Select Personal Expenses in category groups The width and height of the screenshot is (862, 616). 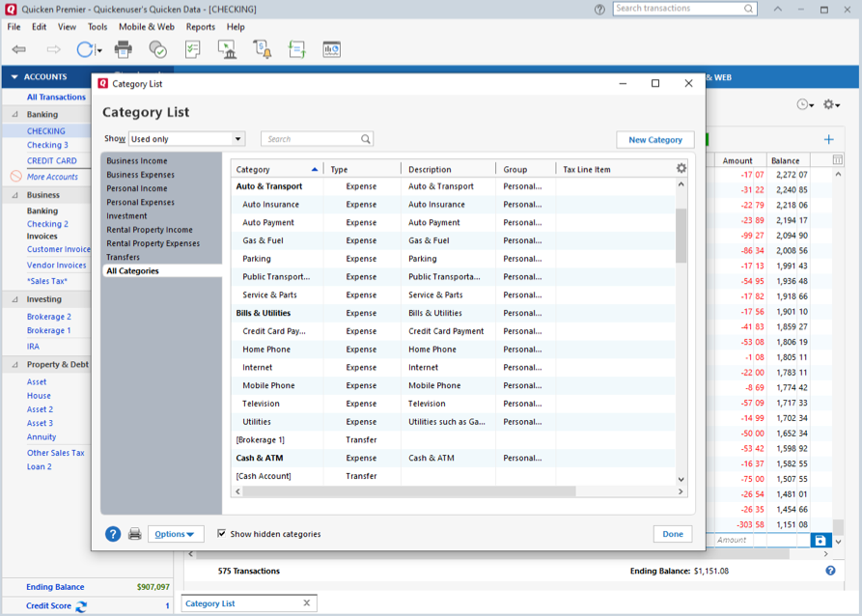[140, 203]
